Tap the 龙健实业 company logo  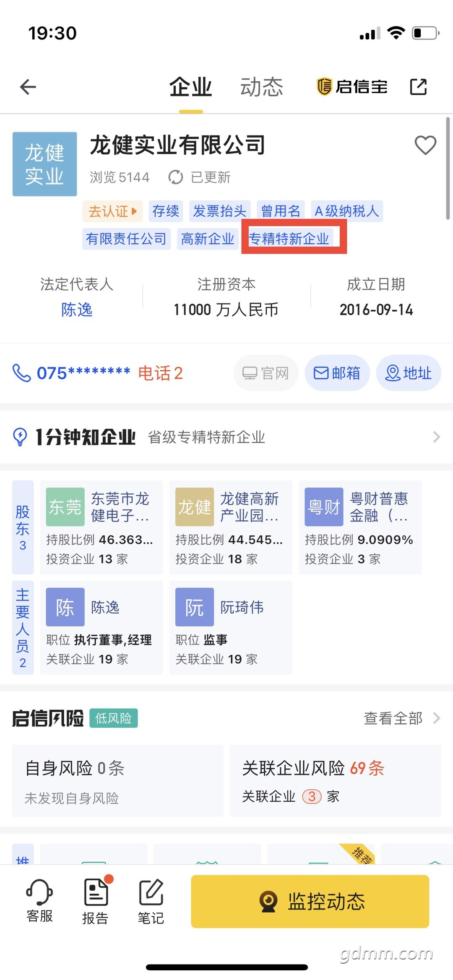point(45,164)
